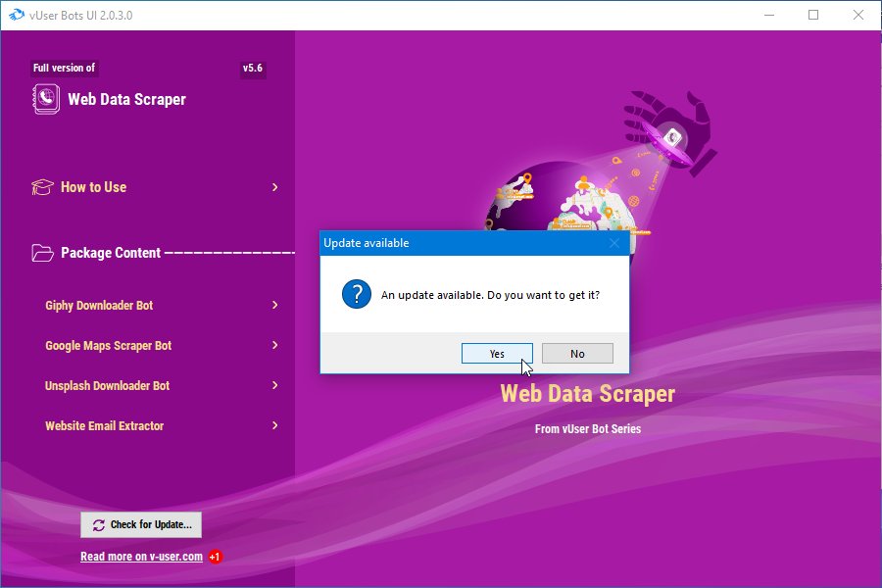Select the Package Content heading
The width and height of the screenshot is (882, 588).
(111, 253)
